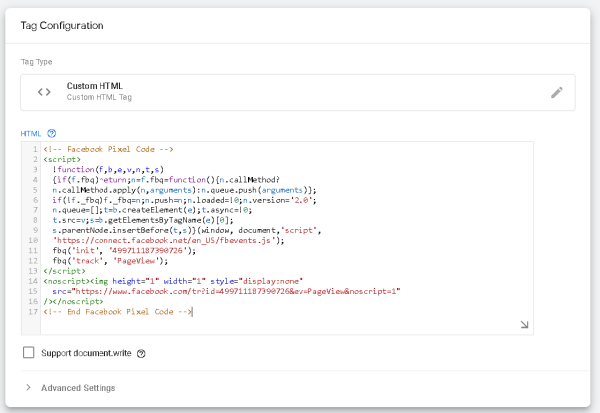Select the Custom HTML tag type card
This screenshot has height=413, width=600.
click(298, 92)
